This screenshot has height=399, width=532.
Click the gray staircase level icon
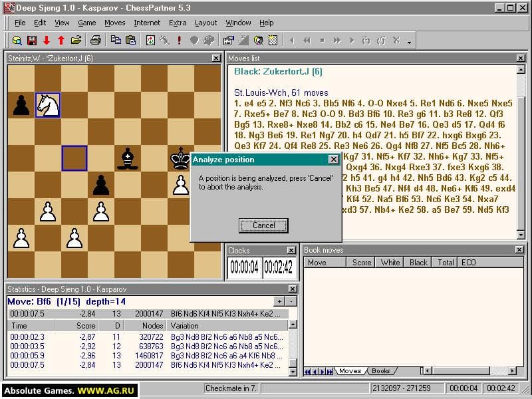tap(243, 41)
